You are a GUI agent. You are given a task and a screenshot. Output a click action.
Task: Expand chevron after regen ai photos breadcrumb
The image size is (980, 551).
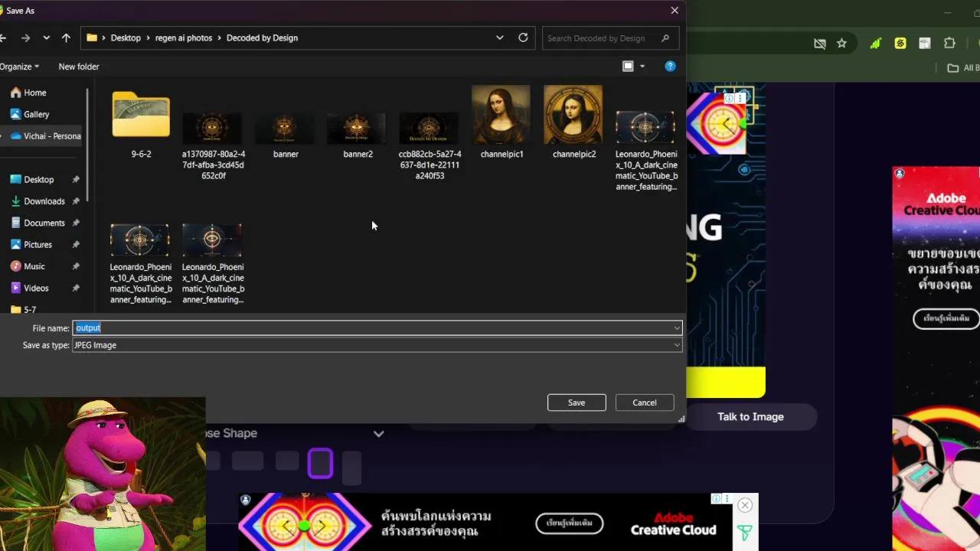click(x=219, y=37)
